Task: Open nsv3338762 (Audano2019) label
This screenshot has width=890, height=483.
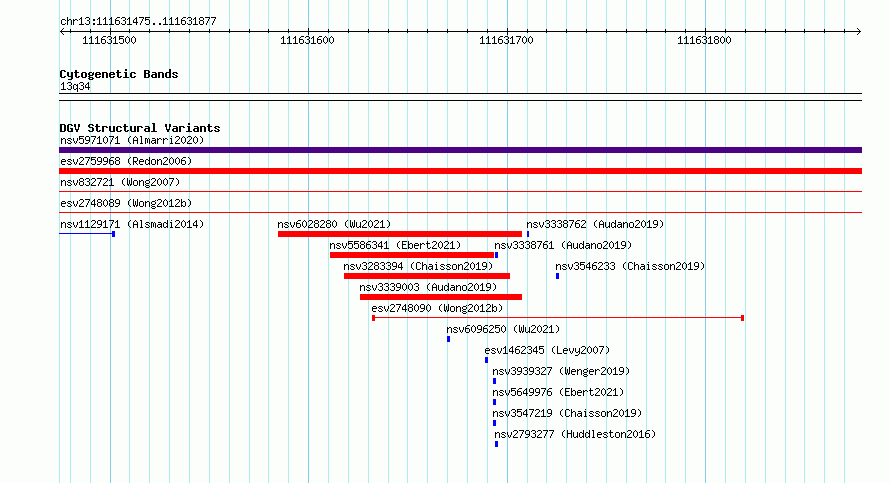Action: click(595, 224)
